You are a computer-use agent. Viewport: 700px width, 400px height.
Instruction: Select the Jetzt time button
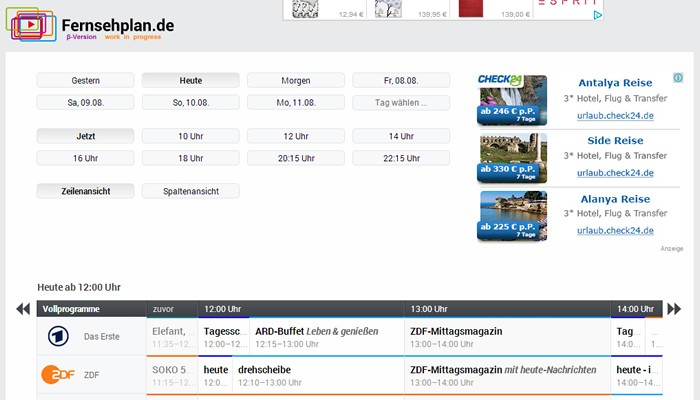coord(85,136)
